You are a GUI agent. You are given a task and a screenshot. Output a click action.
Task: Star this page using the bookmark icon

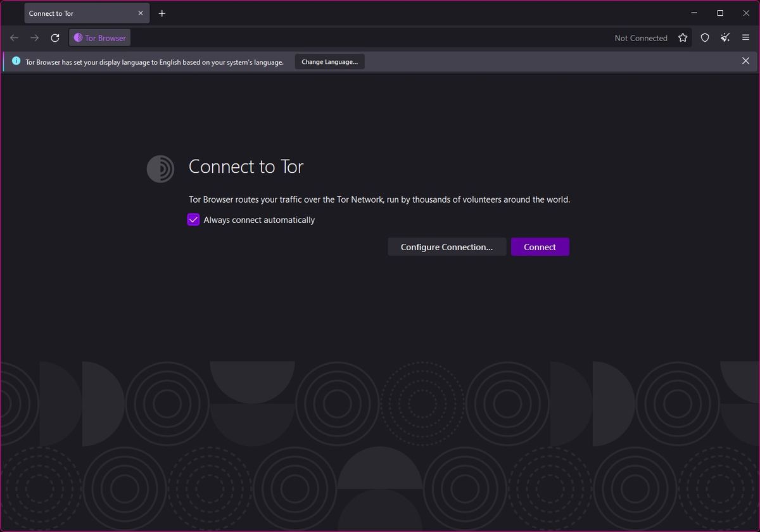pos(683,37)
